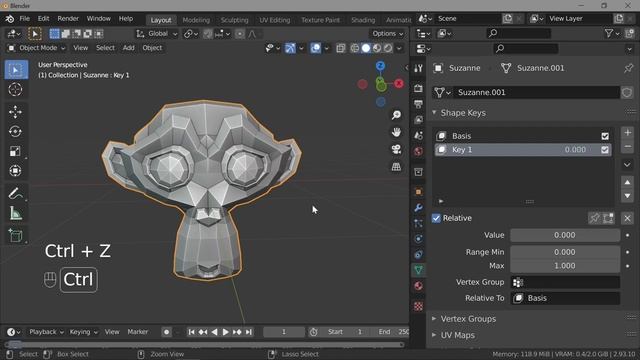The image size is (640, 360).
Task: Open the Object Mode dropdown
Action: 37,48
